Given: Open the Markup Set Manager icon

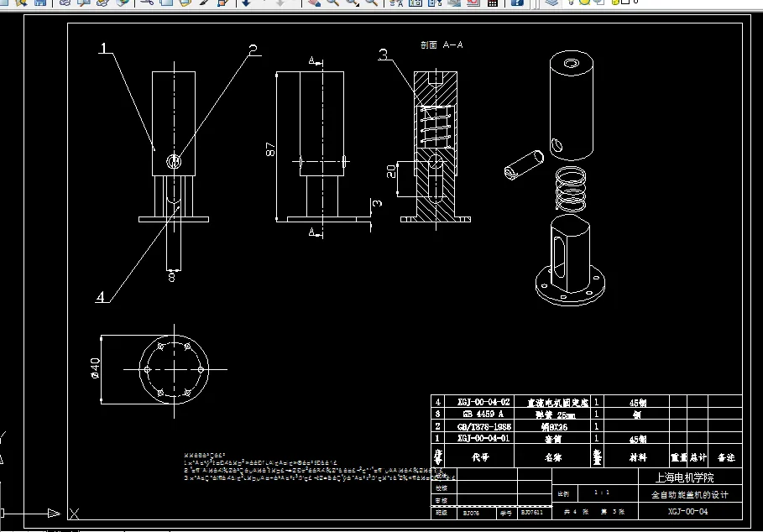Looking at the screenshot, I should click(x=473, y=2).
